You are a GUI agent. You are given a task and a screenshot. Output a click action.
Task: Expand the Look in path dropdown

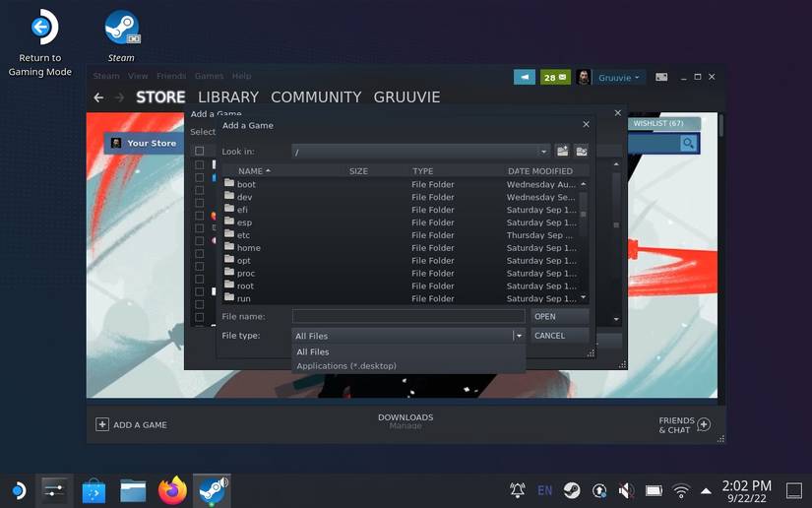[543, 152]
